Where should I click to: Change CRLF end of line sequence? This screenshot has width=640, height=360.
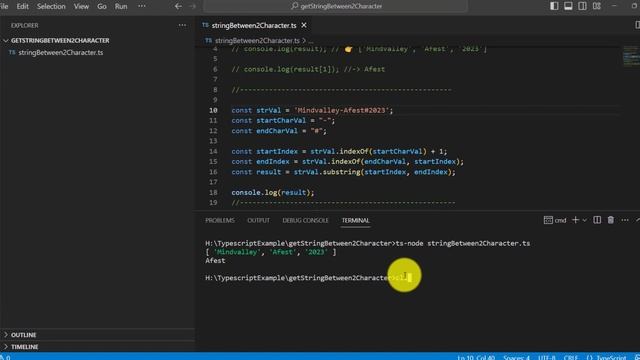[x=571, y=357]
